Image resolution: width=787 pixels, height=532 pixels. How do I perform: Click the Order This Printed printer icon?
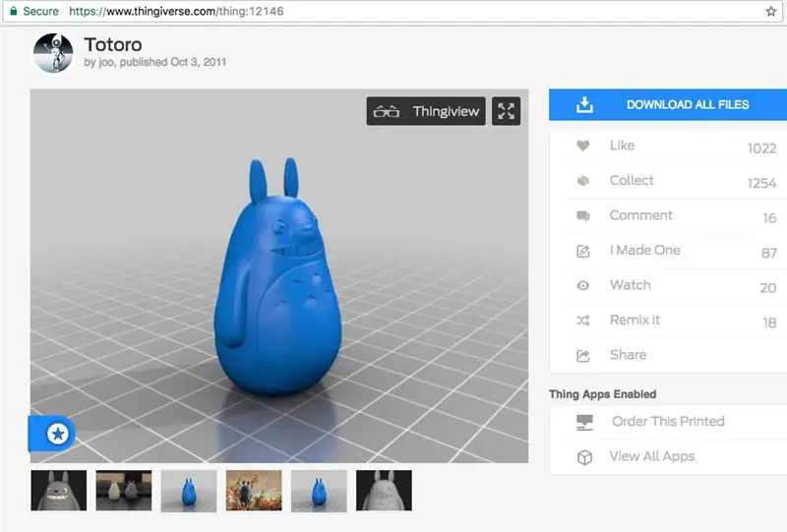pos(584,423)
